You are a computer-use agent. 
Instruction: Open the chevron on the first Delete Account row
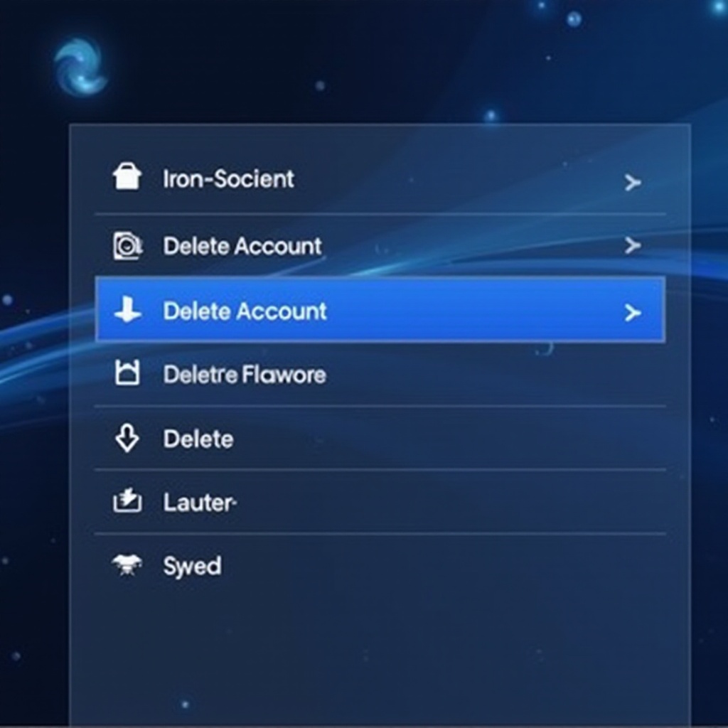[x=633, y=247]
